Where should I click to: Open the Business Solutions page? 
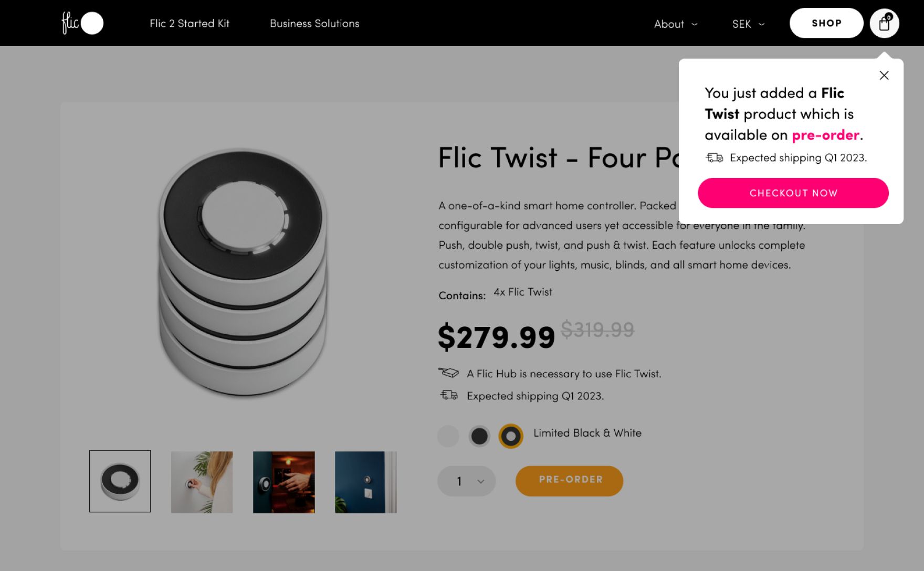click(314, 24)
